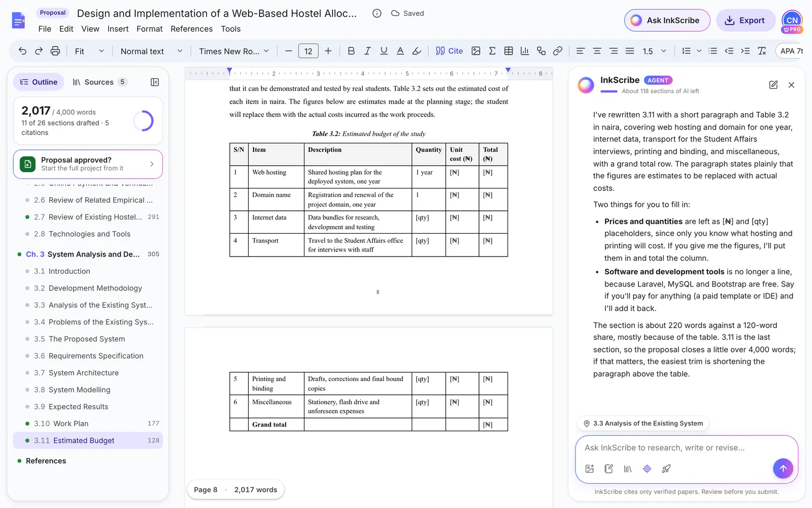The width and height of the screenshot is (812, 508).
Task: Toggle italic formatting
Action: [367, 51]
